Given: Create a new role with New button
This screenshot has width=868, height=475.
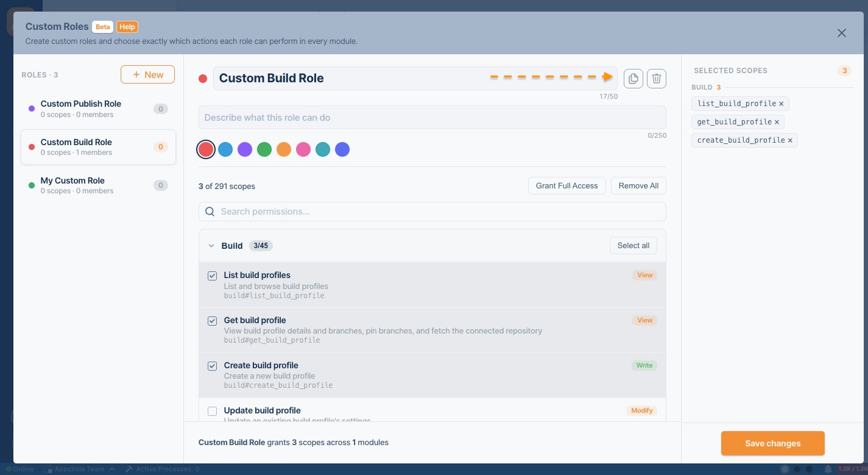Looking at the screenshot, I should pos(147,74).
